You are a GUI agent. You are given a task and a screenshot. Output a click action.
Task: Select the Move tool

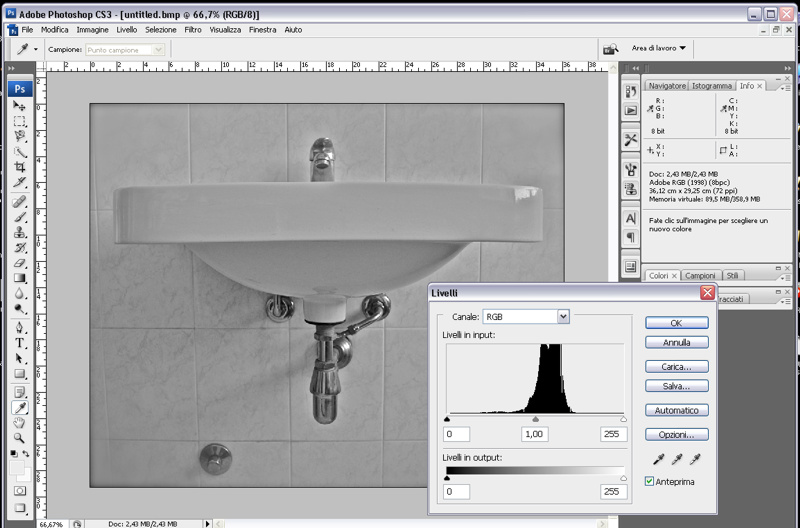click(19, 106)
